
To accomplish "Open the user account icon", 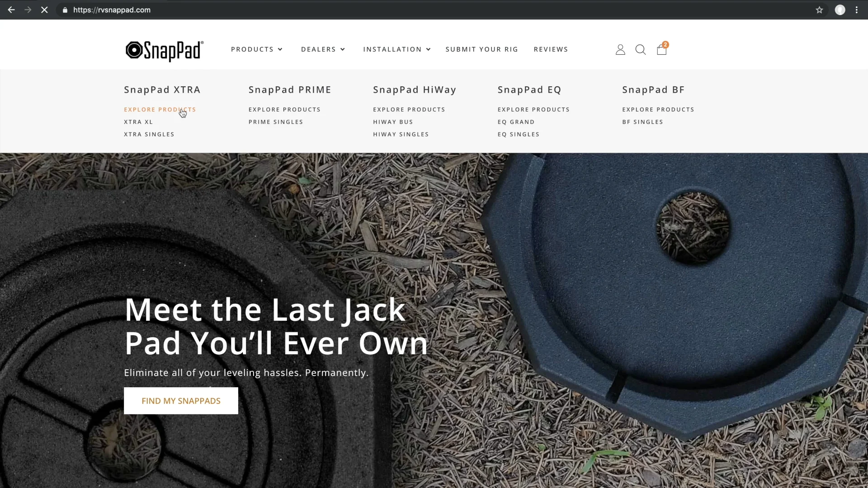I will (x=620, y=50).
